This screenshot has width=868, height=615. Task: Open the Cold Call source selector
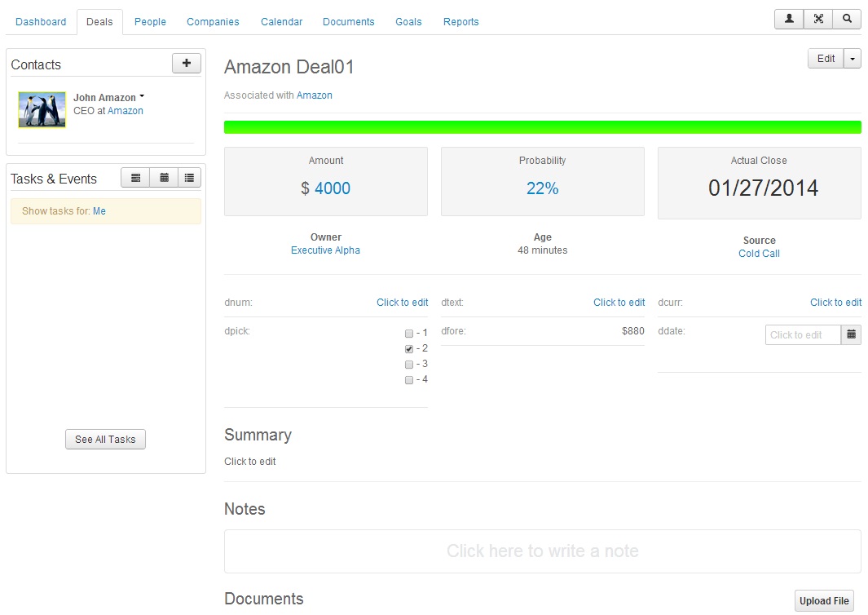(759, 253)
